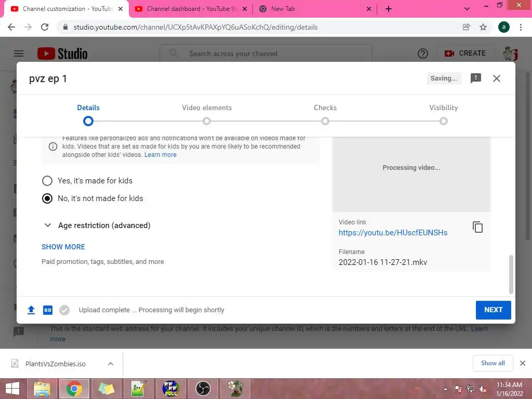Click the dialog vertical scrollbar thumb
The width and height of the screenshot is (532, 399).
coord(511,274)
